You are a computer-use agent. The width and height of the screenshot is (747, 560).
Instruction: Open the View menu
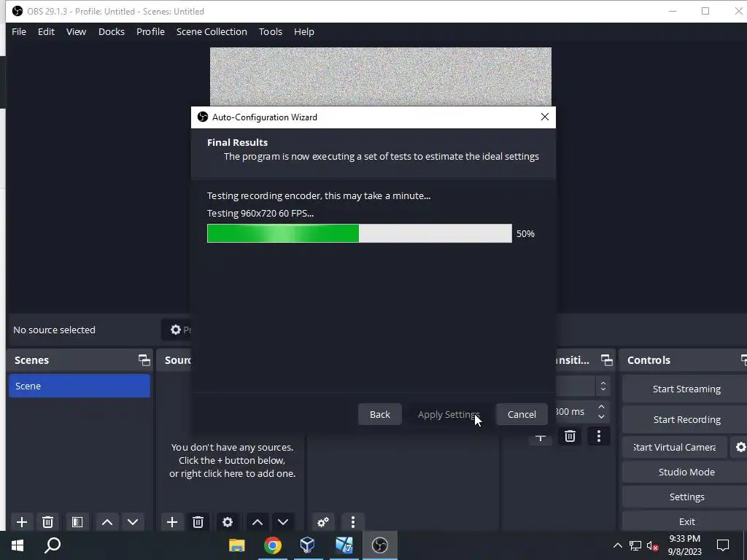76,31
